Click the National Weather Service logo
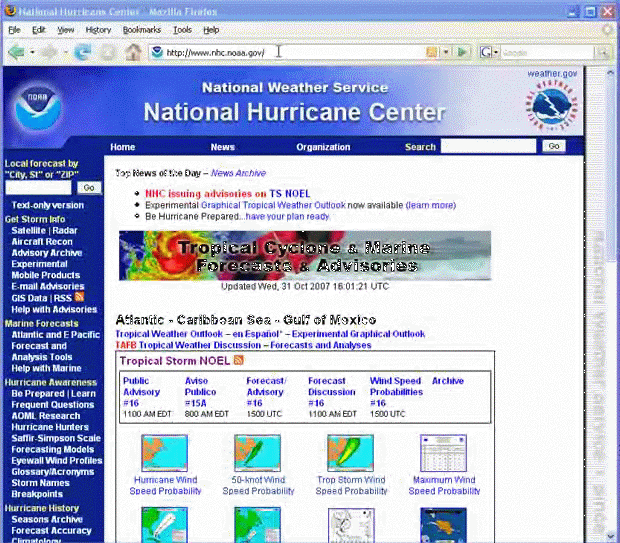Viewport: 620px width, 543px height. click(x=551, y=105)
